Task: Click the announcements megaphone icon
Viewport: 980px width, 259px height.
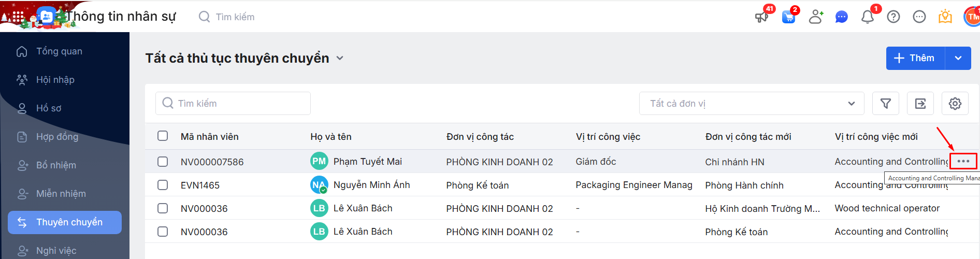Action: [761, 17]
